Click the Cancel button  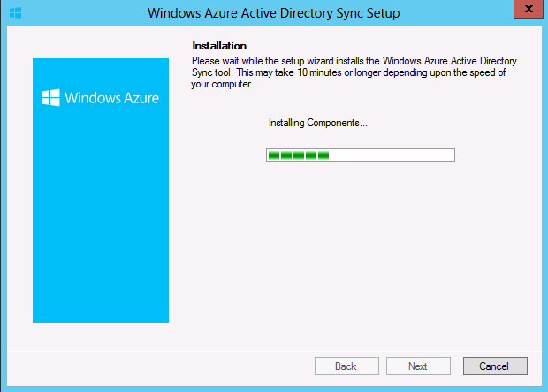pos(495,366)
